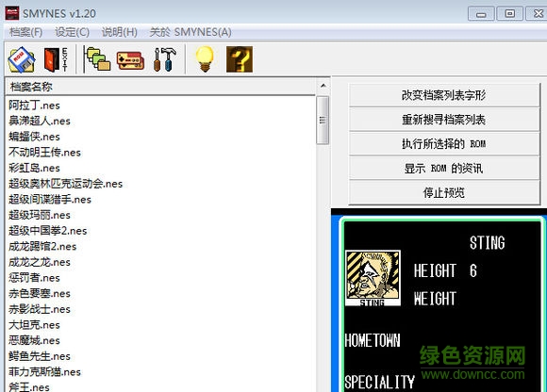Viewport: 547px width, 392px height.
Task: Click the 执行所选择的 ROM button
Action: pos(444,144)
